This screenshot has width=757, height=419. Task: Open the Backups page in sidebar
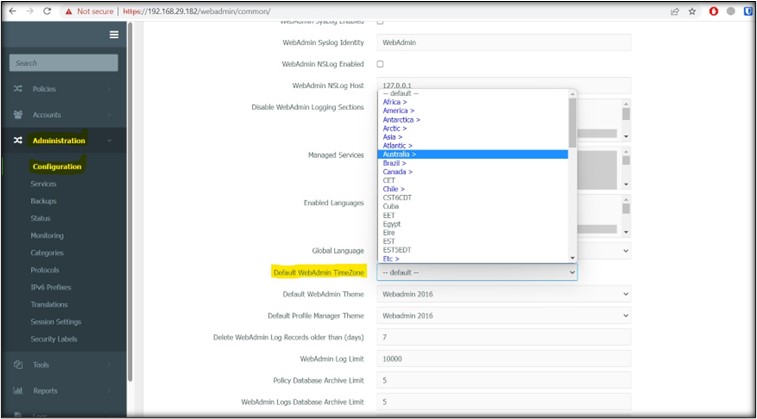click(x=43, y=201)
